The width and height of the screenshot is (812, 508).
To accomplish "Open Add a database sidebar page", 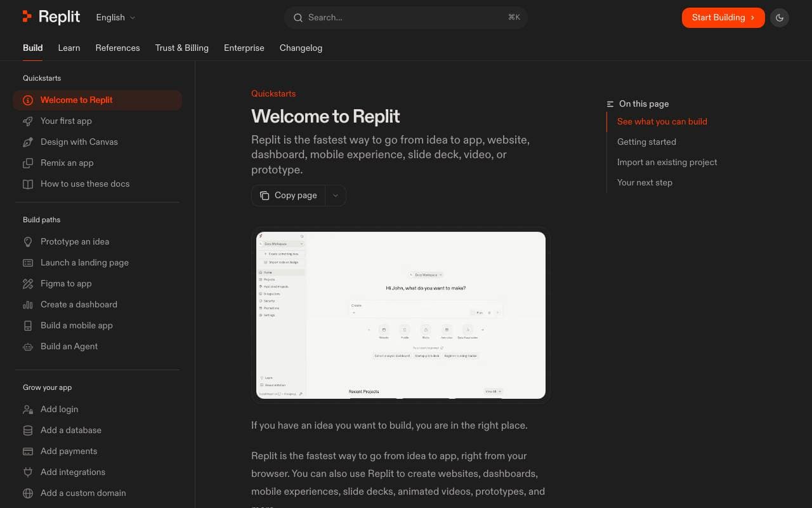I will click(x=98, y=431).
